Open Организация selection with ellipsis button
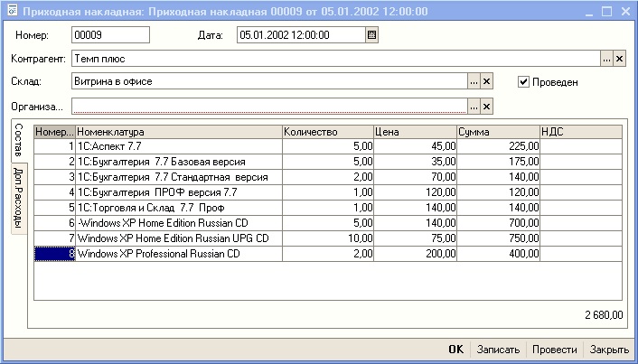The image size is (638, 364). (473, 107)
